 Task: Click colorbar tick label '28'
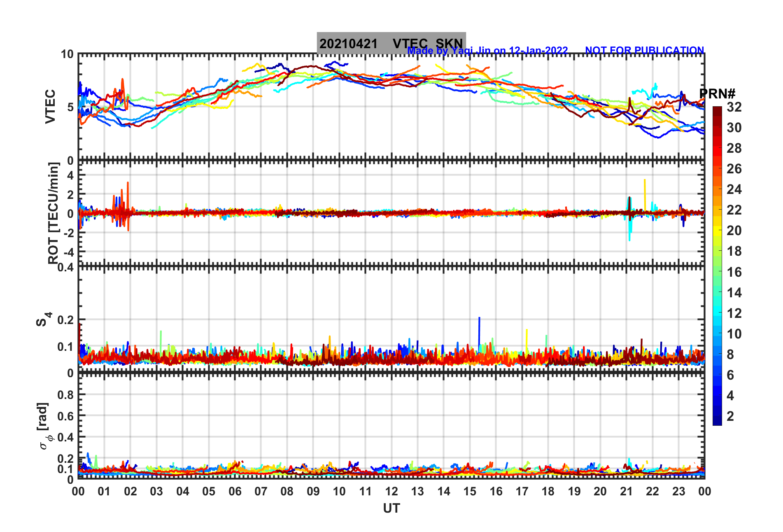[x=734, y=148]
